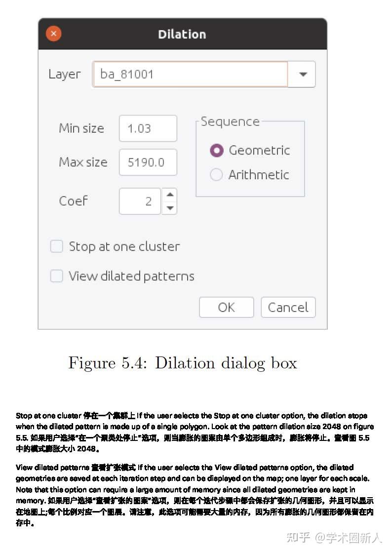Click the Min size label
392x554 pixels.
pos(81,128)
